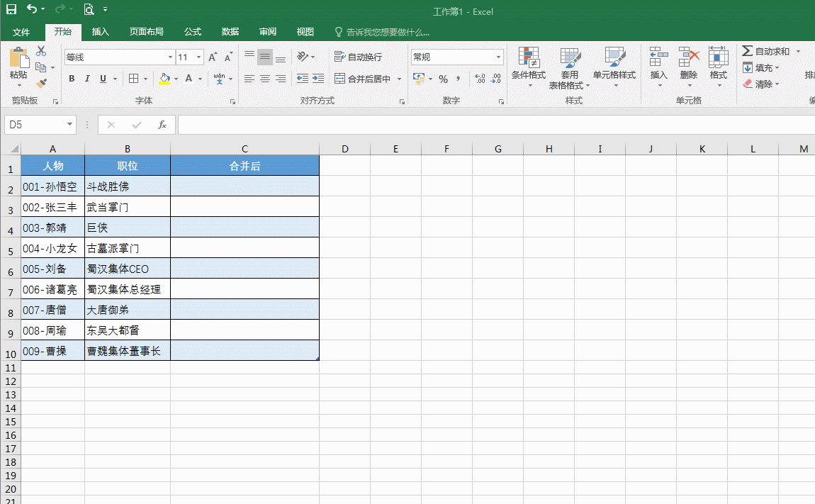Toggle Bold formatting
This screenshot has width=815, height=504.
coord(72,79)
